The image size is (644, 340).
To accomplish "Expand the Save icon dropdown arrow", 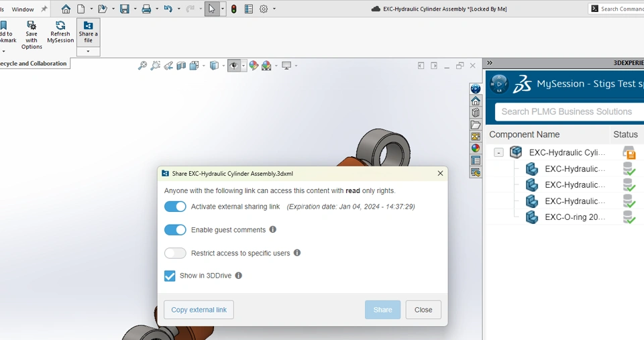I will [x=135, y=9].
